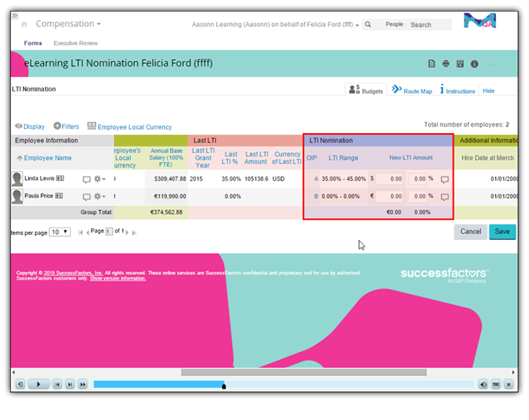The width and height of the screenshot is (529, 420).
Task: Click the Save button
Action: pyautogui.click(x=502, y=231)
